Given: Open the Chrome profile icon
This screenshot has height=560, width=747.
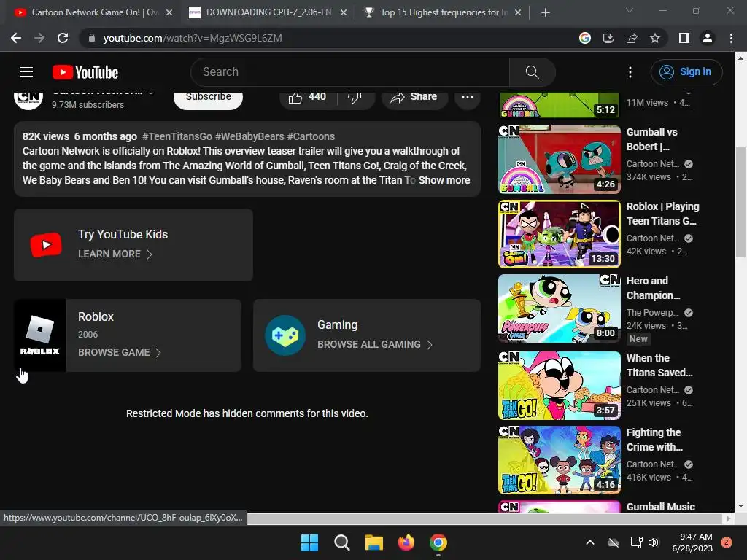Looking at the screenshot, I should 708,38.
